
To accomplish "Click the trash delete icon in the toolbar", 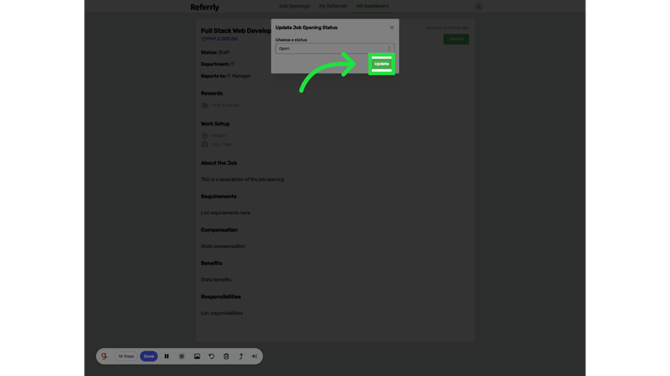I will pos(226,356).
